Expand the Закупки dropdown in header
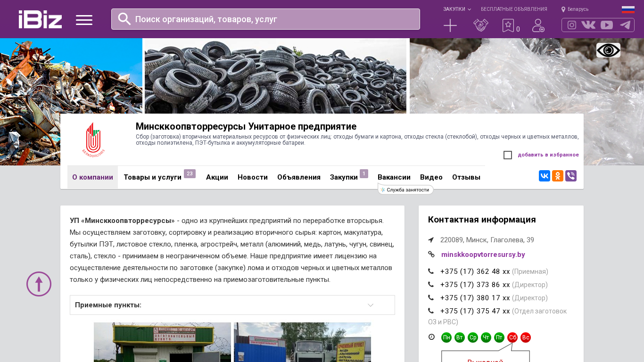 click(457, 9)
